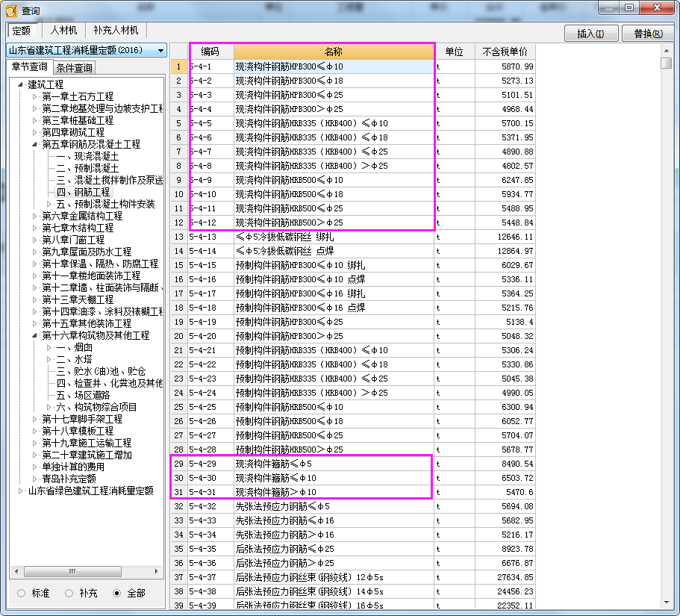
Task: Click price cell 27634.85
Action: point(505,577)
